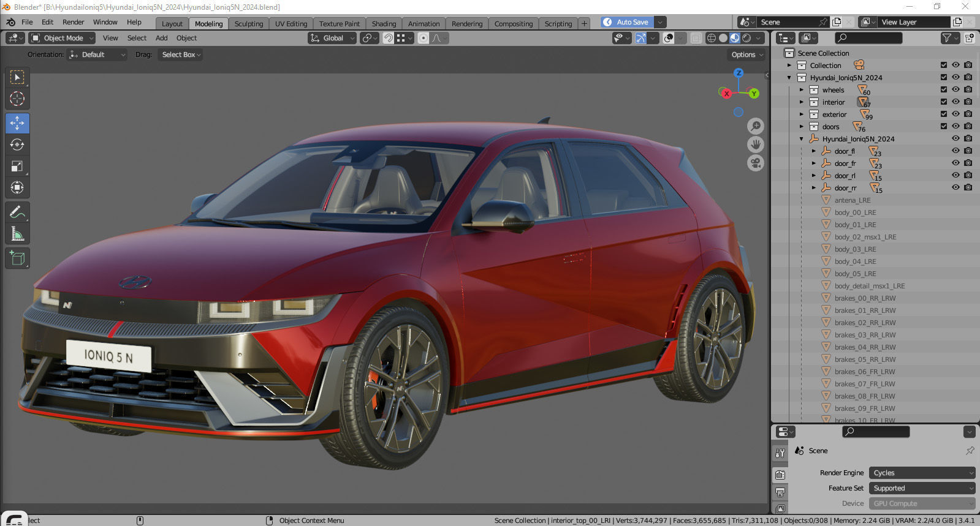Image resolution: width=980 pixels, height=526 pixels.
Task: Open the Render Engine Cycles dropdown
Action: [x=922, y=473]
